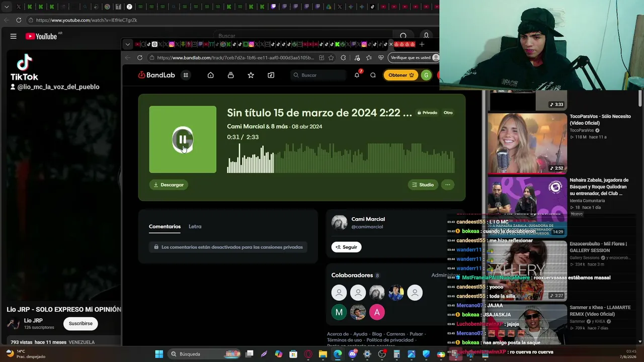The height and width of the screenshot is (362, 644).
Task: Open the Cami Marcial profile name link
Action: [368, 219]
